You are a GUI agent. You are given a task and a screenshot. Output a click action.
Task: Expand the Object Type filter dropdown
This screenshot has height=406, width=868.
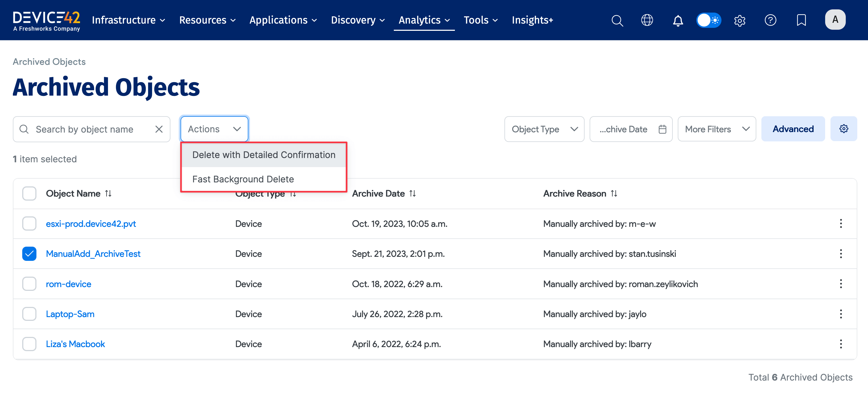[x=544, y=129]
